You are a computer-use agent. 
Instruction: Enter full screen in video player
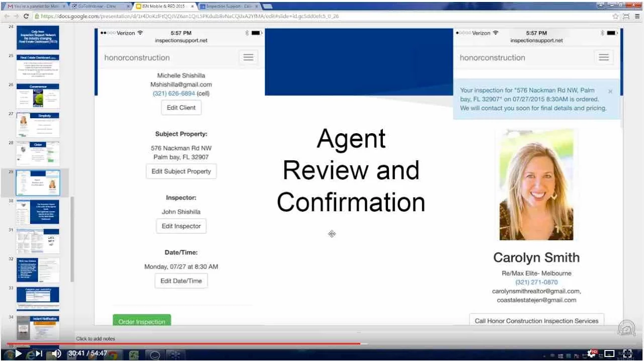[627, 353]
